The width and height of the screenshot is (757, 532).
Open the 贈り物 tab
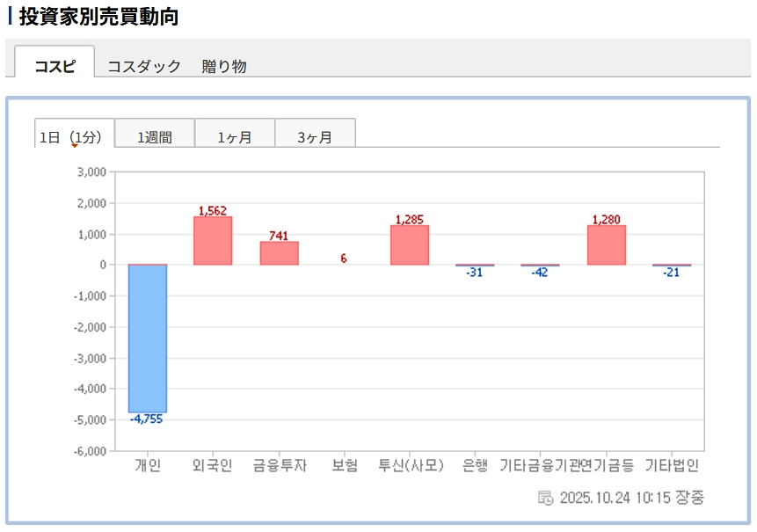pyautogui.click(x=224, y=66)
